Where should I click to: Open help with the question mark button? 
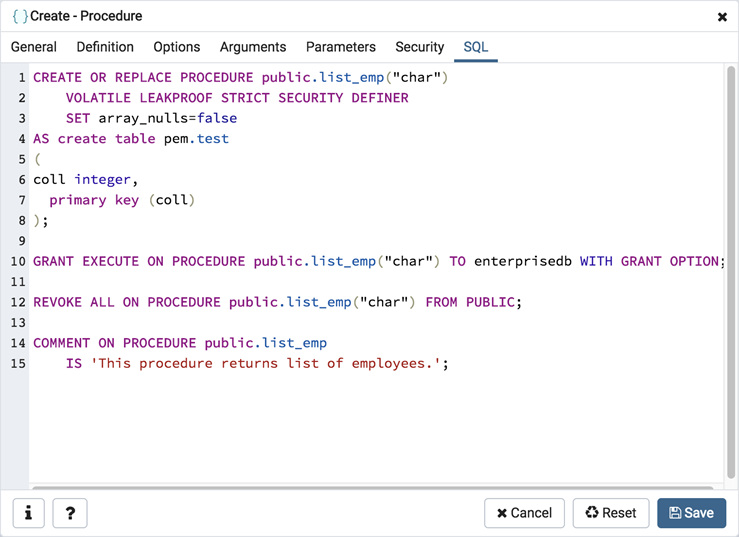(70, 513)
